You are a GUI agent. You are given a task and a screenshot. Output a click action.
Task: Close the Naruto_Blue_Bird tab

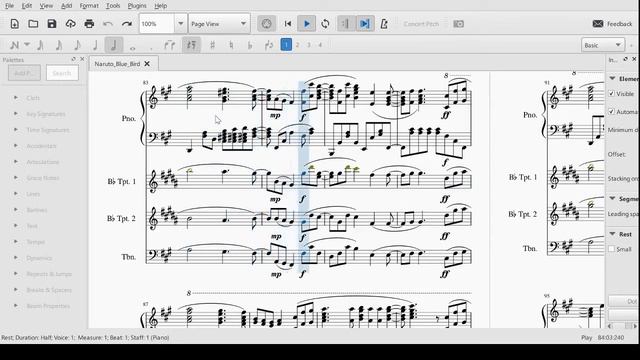point(147,64)
